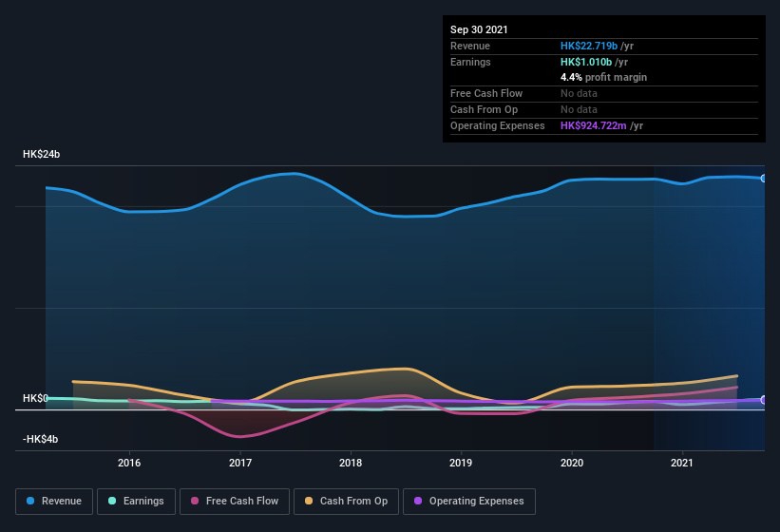This screenshot has width=780, height=532.
Task: Click the HK$924.722m operating expenses value
Action: [x=594, y=125]
